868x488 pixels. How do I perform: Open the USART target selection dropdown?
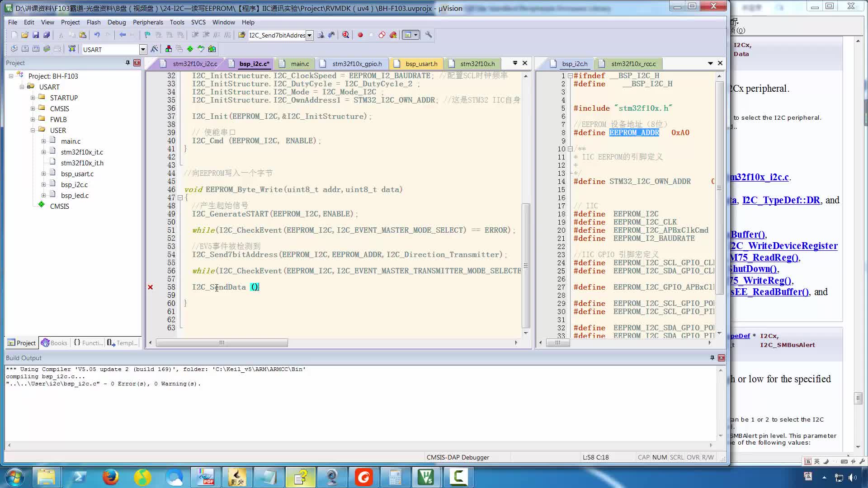point(143,49)
